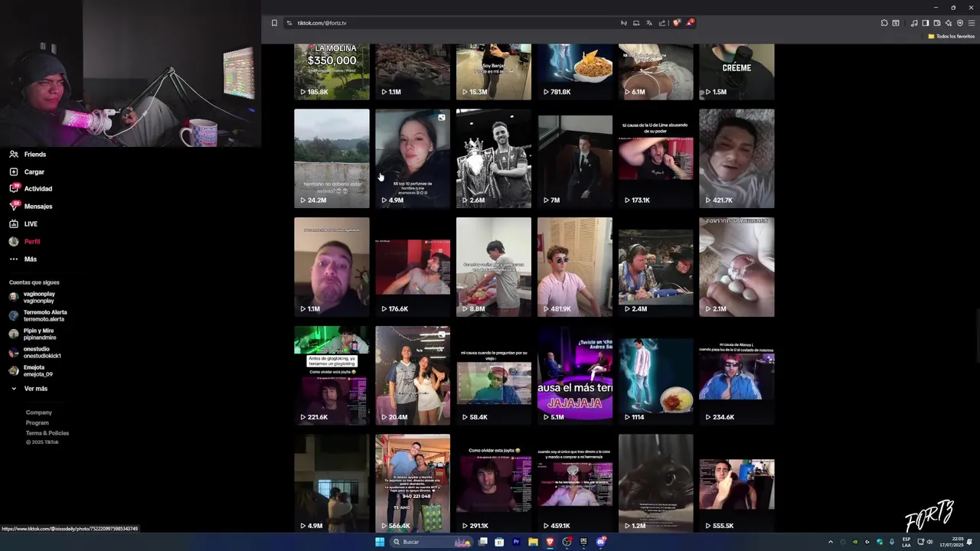The height and width of the screenshot is (551, 980).
Task: Toggle the browser sidebar panel icon
Action: (925, 23)
